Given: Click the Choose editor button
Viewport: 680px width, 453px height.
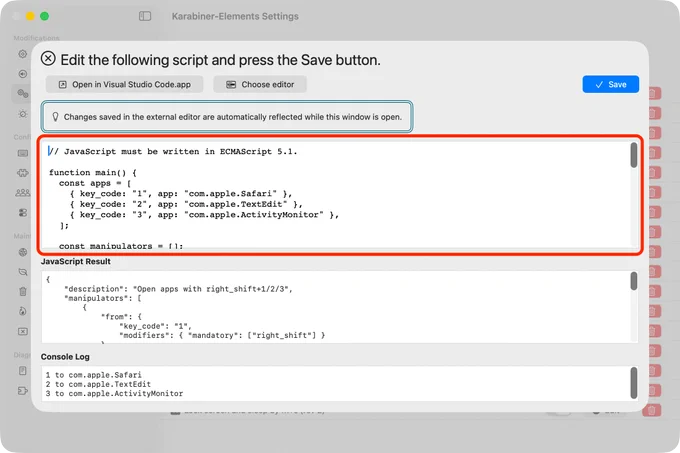Looking at the screenshot, I should pos(260,85).
